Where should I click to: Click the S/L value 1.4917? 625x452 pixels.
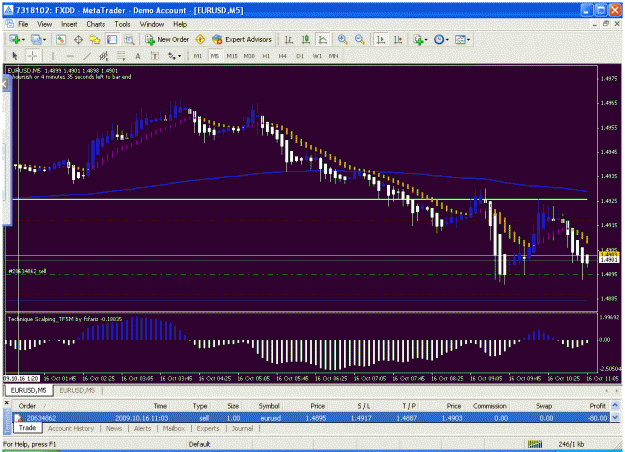click(361, 418)
